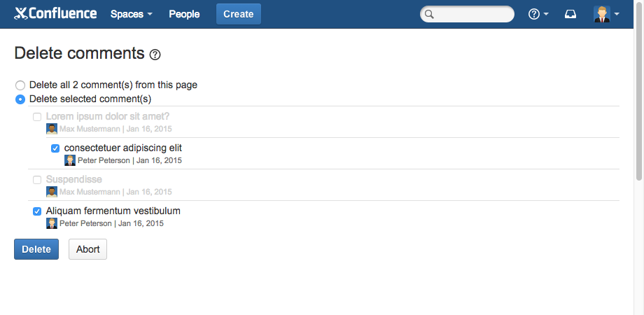Go to the People menu item
Image resolution: width=644 pixels, height=315 pixels.
coord(184,14)
